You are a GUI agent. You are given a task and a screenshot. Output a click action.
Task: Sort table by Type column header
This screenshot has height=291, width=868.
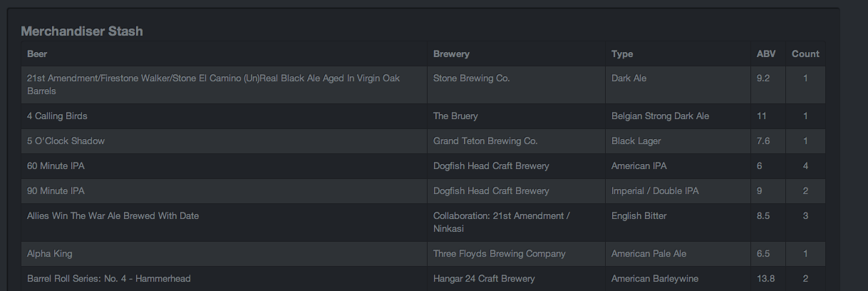pyautogui.click(x=622, y=54)
